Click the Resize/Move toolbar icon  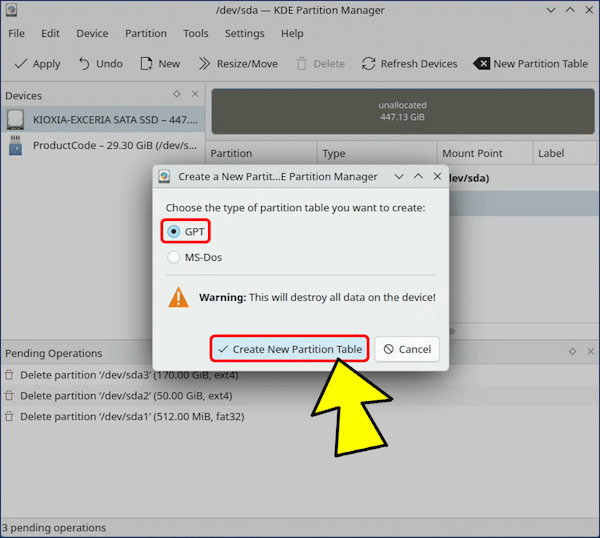205,64
